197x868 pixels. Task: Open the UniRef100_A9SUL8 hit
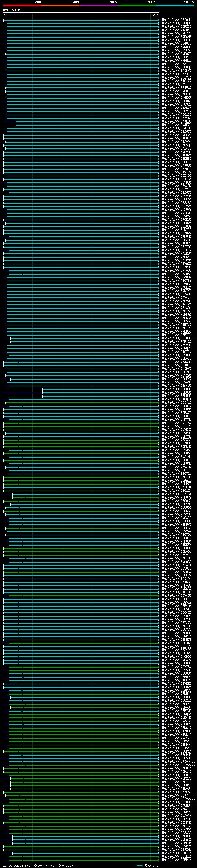tap(176, 88)
